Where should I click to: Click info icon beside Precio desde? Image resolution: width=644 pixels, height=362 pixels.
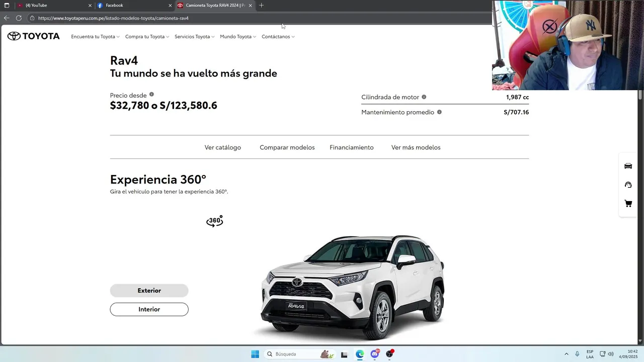click(151, 95)
